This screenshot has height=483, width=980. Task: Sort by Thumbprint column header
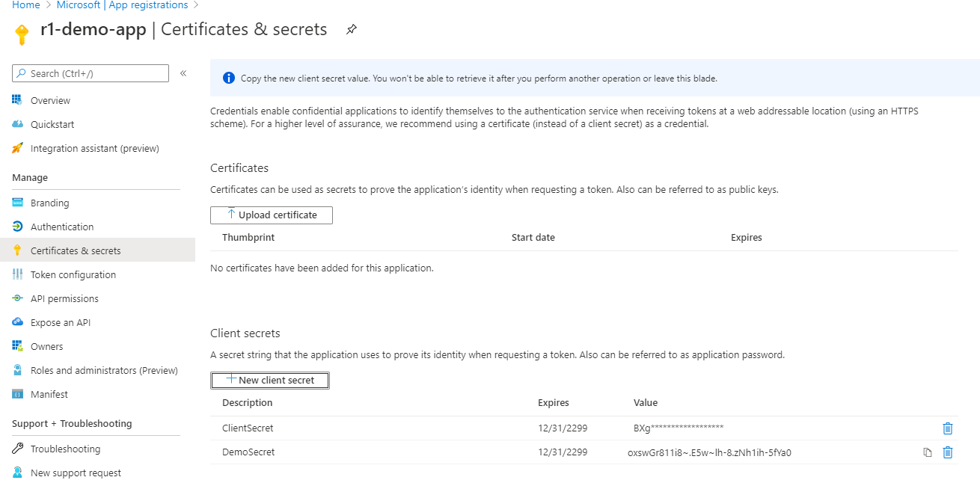248,237
